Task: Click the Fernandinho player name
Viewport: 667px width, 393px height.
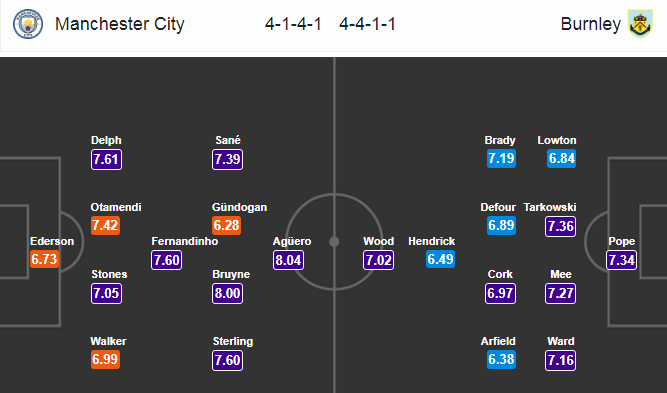Action: point(185,241)
